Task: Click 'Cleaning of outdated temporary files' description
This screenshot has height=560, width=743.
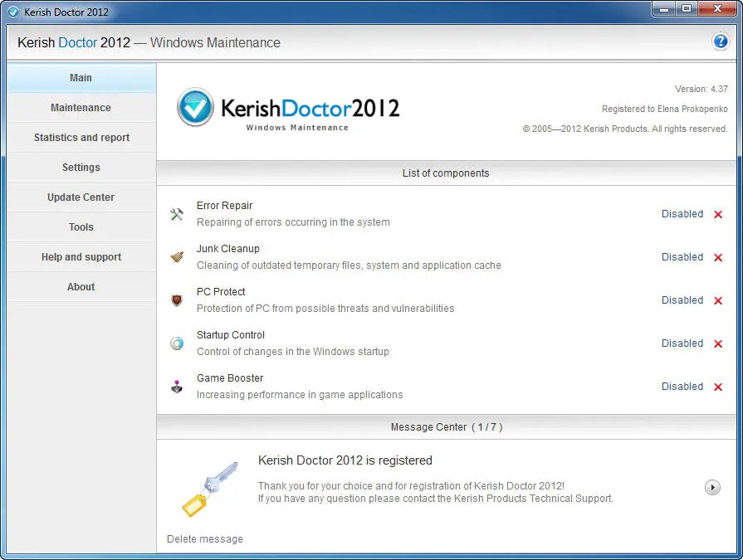Action: click(349, 265)
